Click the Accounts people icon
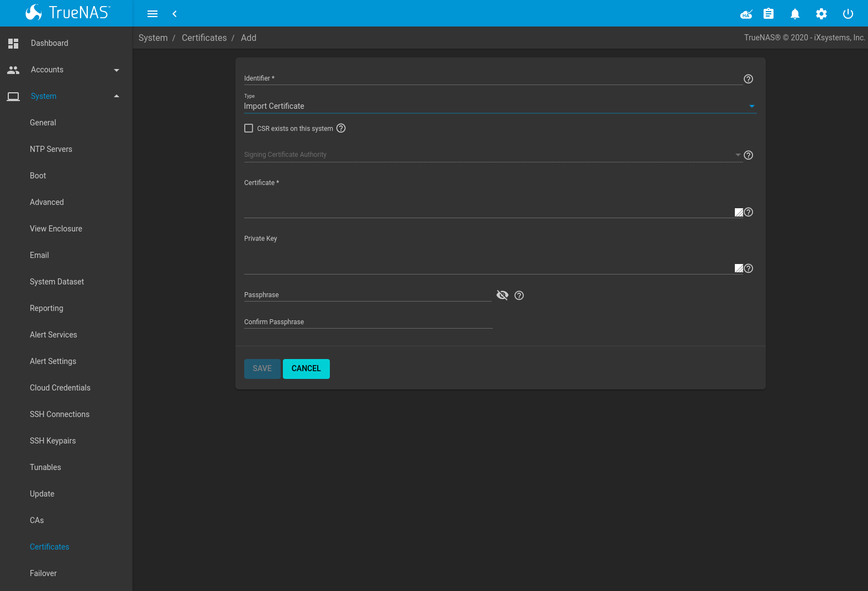 pyautogui.click(x=13, y=70)
